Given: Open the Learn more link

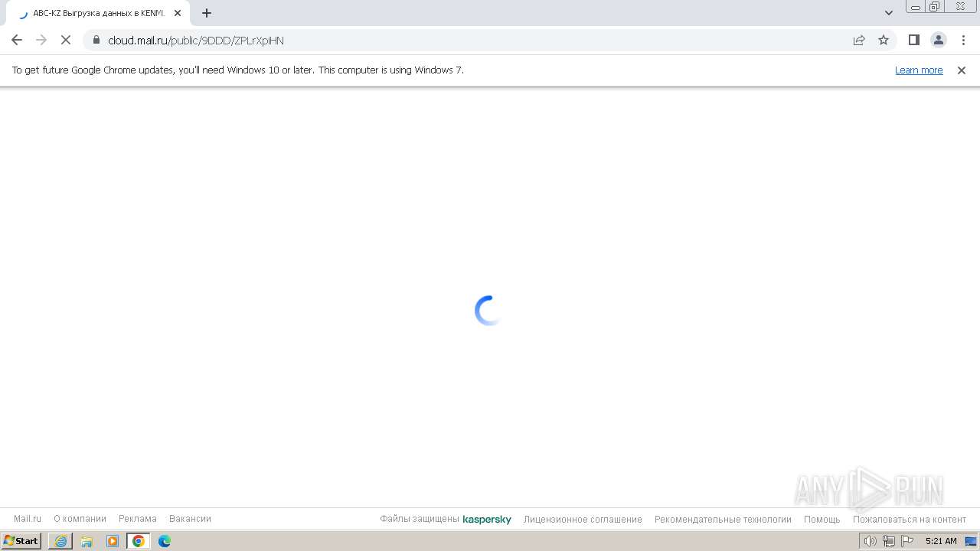Looking at the screenshot, I should pyautogui.click(x=919, y=70).
